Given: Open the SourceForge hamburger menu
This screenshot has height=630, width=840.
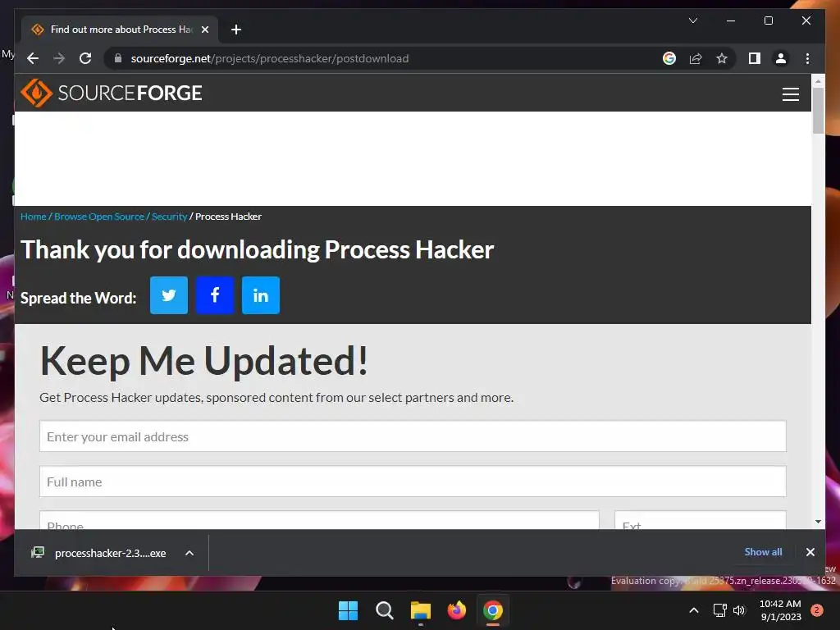Looking at the screenshot, I should [x=790, y=94].
